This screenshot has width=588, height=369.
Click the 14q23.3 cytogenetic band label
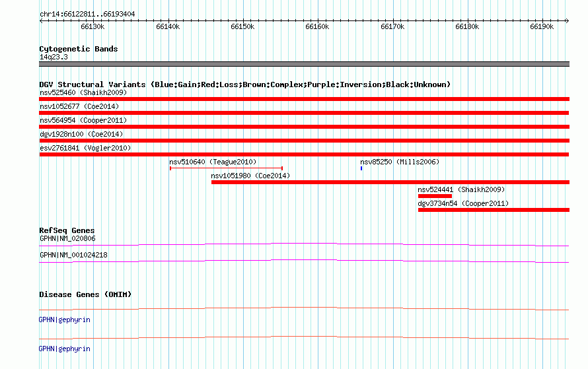(54, 57)
